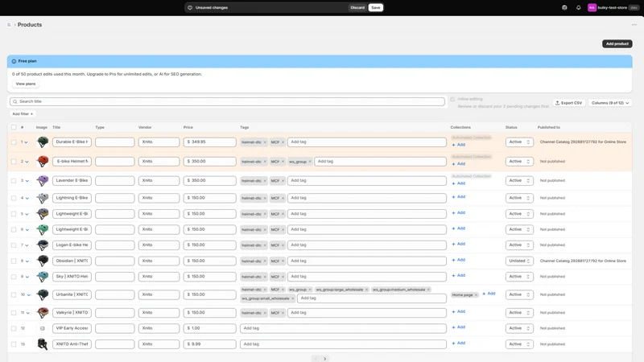Click Add collection link in Lightning E-Bike row
Image resolution: width=644 pixels, height=362 pixels.
click(459, 197)
